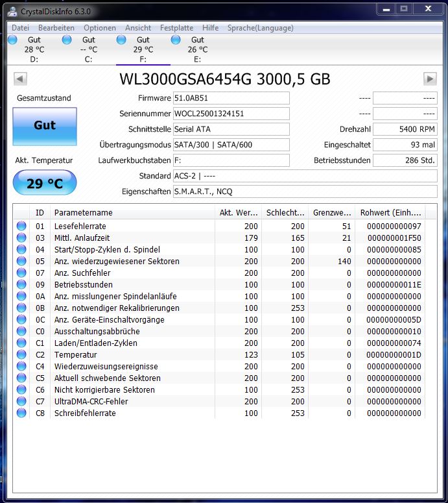Click the ID column header

coord(40,213)
